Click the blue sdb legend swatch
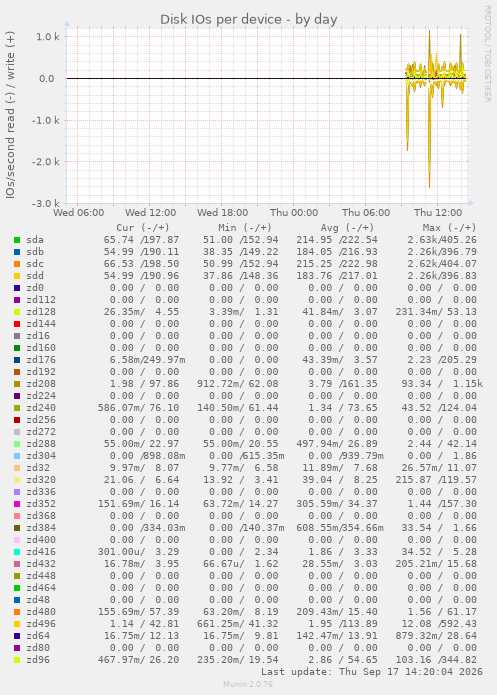Viewport: 497px width, 695px height. (17, 252)
